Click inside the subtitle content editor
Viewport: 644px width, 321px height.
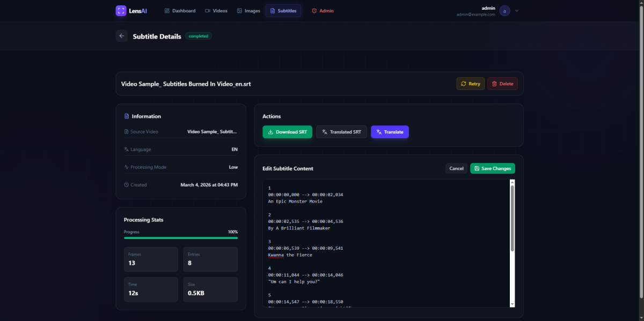click(386, 241)
